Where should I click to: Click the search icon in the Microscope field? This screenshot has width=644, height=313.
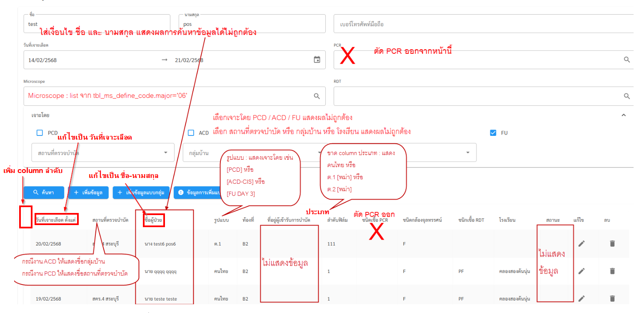pyautogui.click(x=317, y=96)
